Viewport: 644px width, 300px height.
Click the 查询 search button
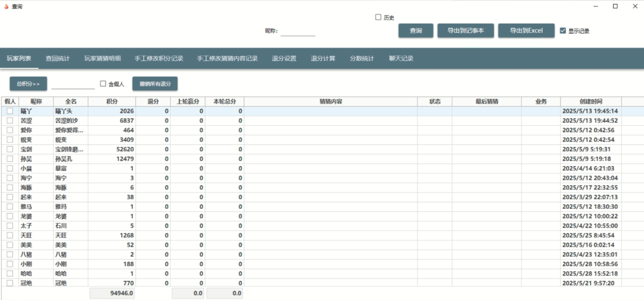coord(416,31)
